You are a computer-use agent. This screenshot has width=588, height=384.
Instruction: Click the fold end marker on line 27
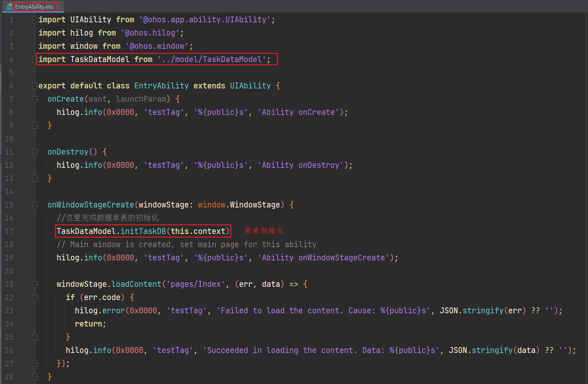coord(34,363)
